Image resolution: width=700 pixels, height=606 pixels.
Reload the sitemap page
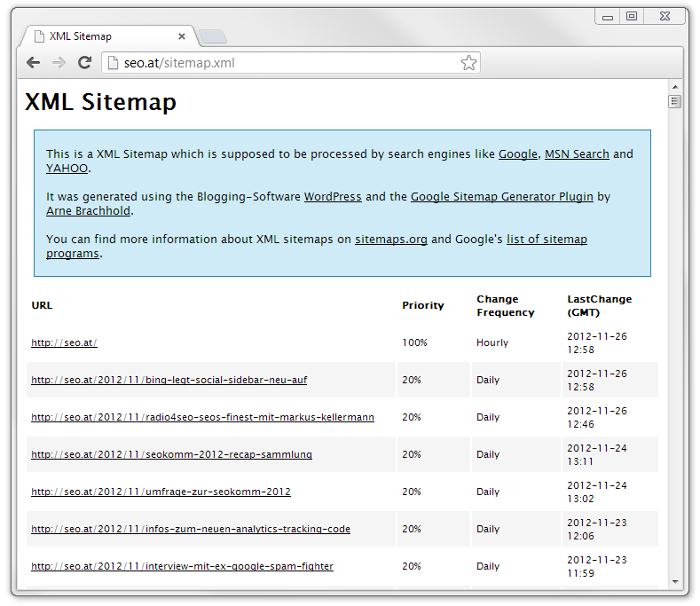(84, 62)
